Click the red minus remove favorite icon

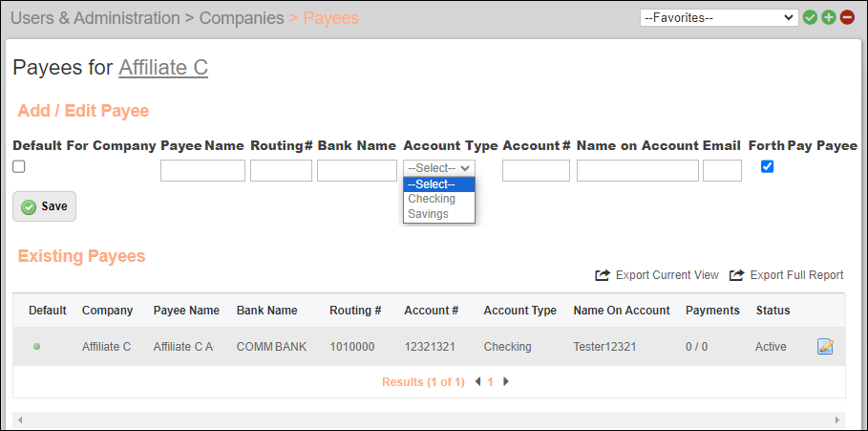coord(846,17)
